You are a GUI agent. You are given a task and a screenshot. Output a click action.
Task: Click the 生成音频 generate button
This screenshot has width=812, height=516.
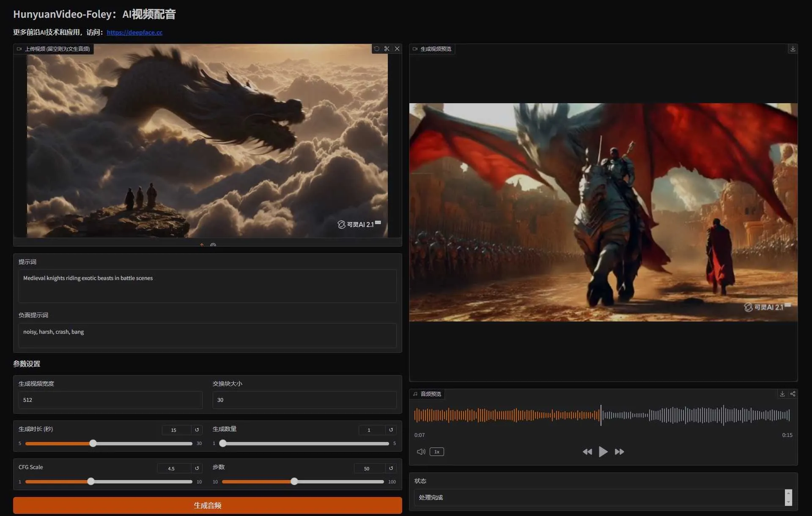[x=207, y=505]
